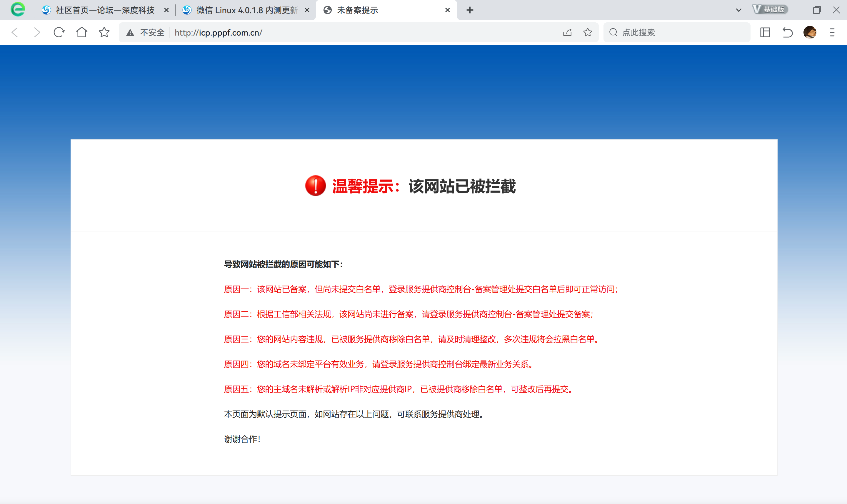Open the user profile avatar

810,32
